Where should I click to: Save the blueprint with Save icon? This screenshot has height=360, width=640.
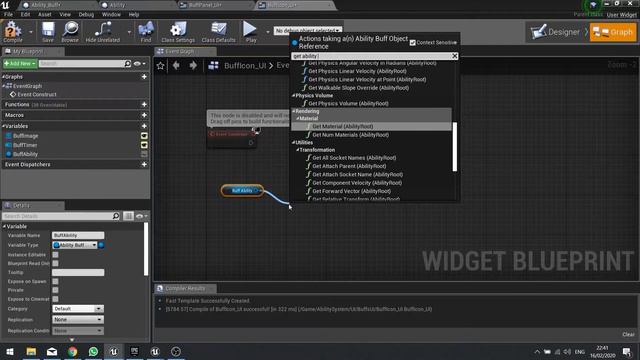[x=48, y=32]
